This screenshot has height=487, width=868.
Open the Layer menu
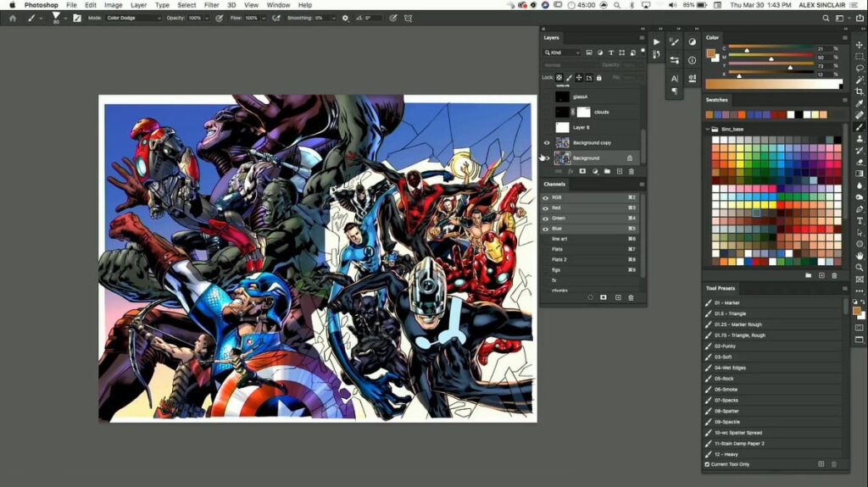click(138, 5)
